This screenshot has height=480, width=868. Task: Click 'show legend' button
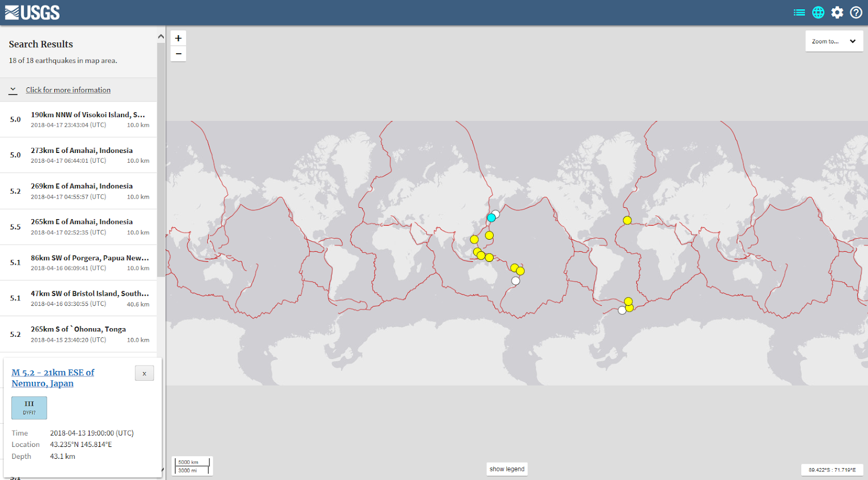click(507, 469)
